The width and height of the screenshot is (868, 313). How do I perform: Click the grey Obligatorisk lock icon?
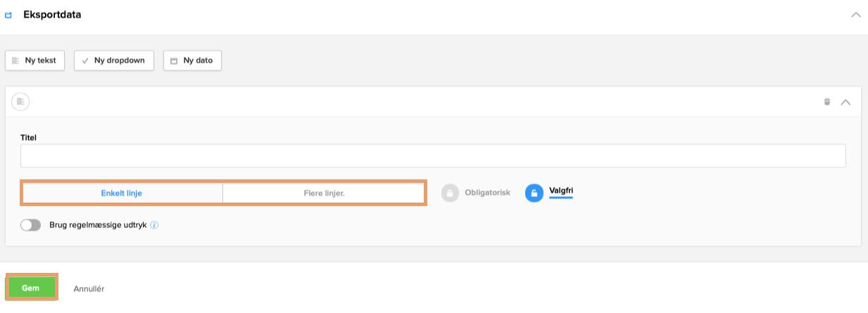[x=451, y=193]
